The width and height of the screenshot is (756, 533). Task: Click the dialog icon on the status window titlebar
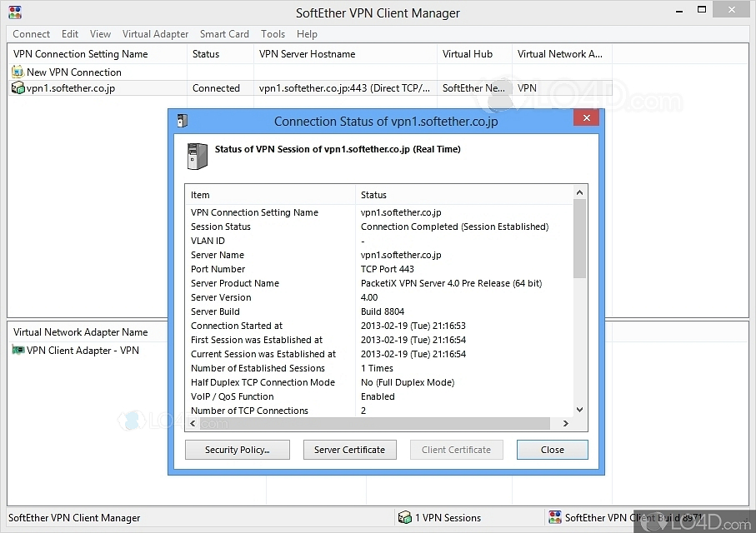click(182, 120)
